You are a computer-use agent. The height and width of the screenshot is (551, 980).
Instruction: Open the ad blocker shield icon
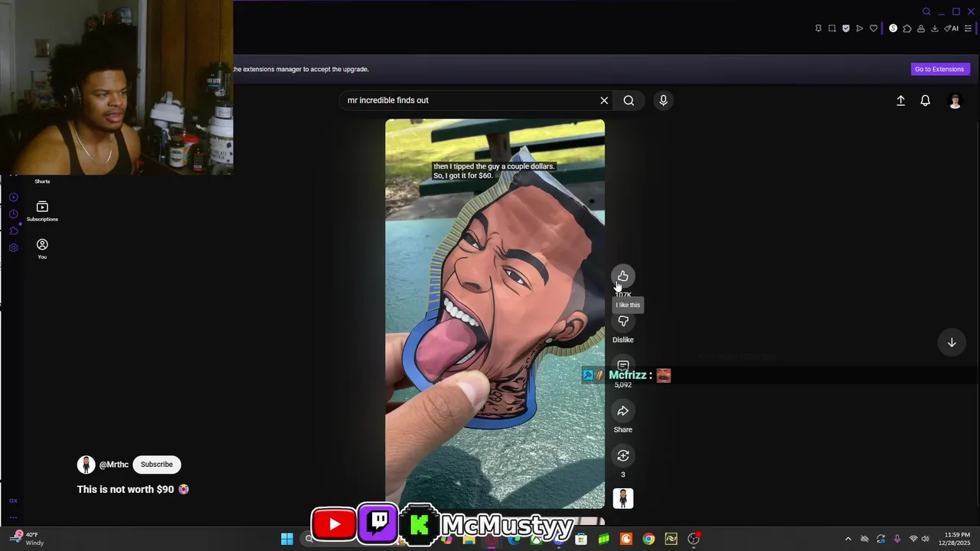coord(846,28)
